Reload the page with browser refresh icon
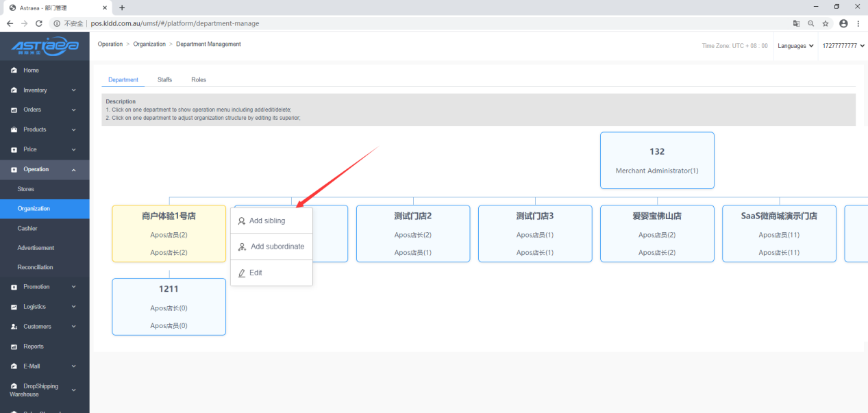 39,23
